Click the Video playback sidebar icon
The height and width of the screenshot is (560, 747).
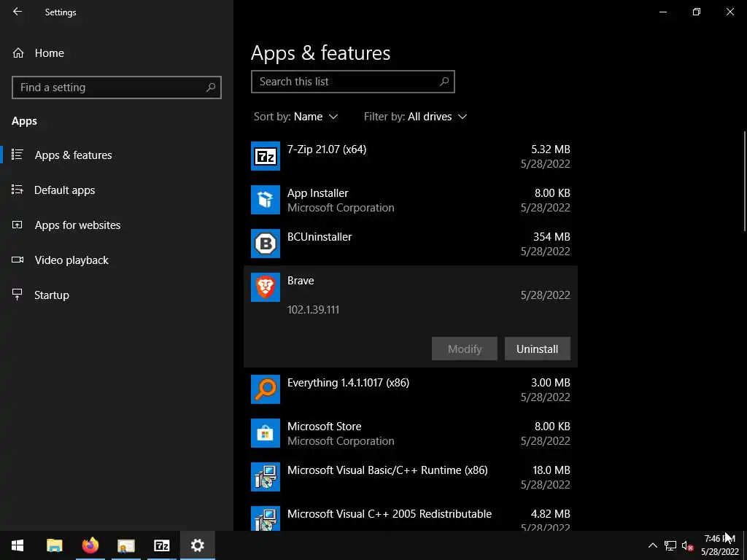pyautogui.click(x=18, y=260)
